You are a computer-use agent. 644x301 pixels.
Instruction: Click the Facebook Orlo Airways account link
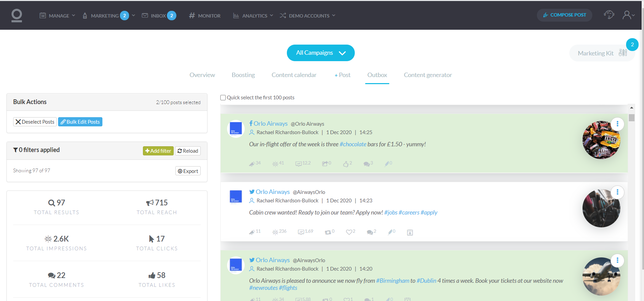point(270,124)
